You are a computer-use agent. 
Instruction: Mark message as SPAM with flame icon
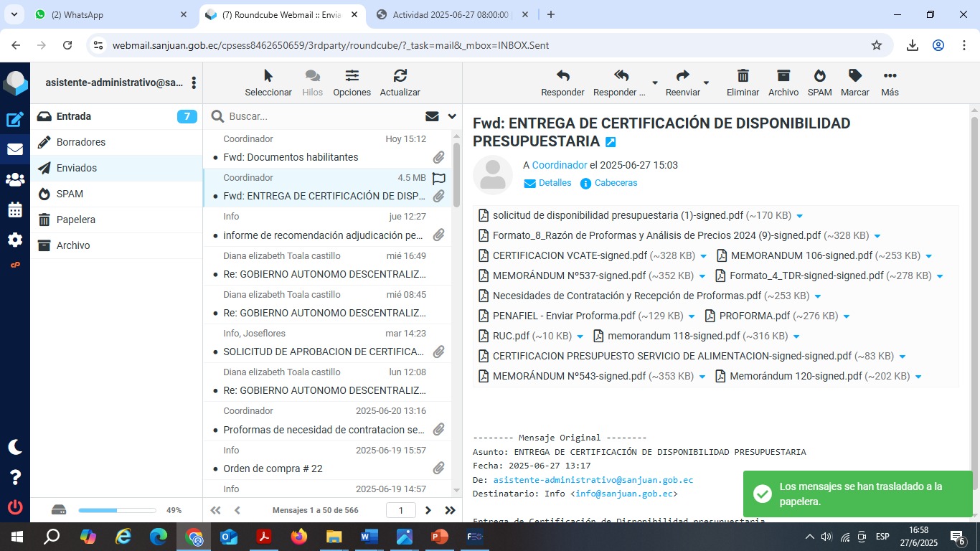tap(819, 76)
